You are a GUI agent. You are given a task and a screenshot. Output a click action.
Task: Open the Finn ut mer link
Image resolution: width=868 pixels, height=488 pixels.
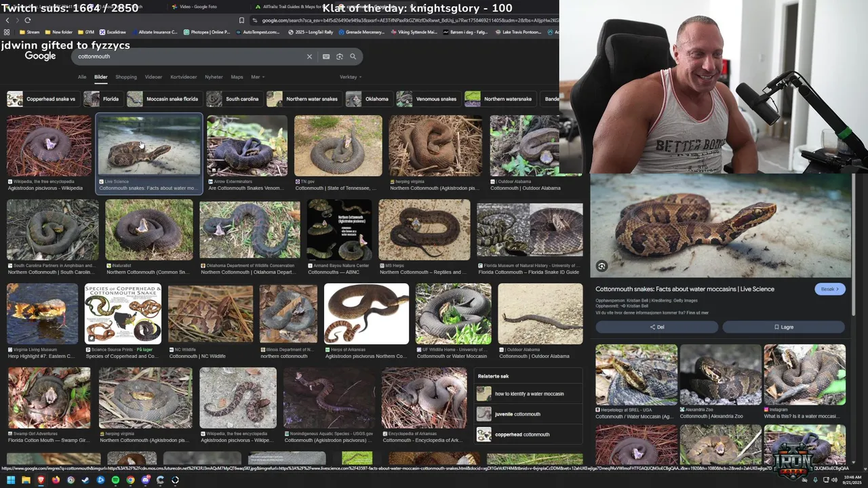pyautogui.click(x=697, y=312)
